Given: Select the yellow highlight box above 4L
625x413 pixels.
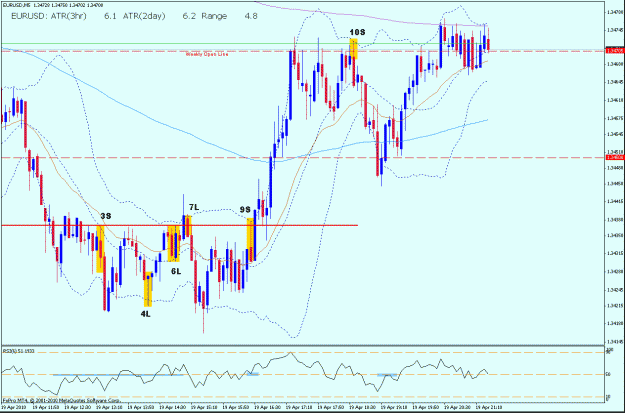Looking at the screenshot, I should click(x=148, y=289).
